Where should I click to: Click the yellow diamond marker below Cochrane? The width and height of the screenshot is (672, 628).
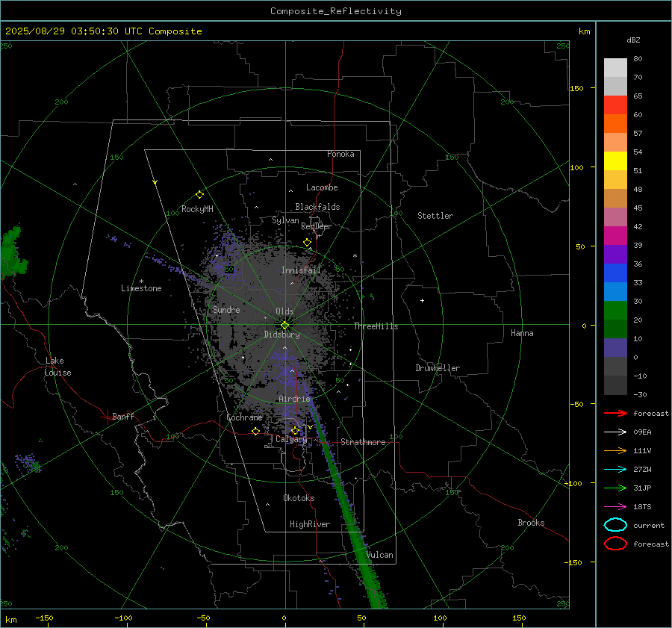(x=256, y=431)
